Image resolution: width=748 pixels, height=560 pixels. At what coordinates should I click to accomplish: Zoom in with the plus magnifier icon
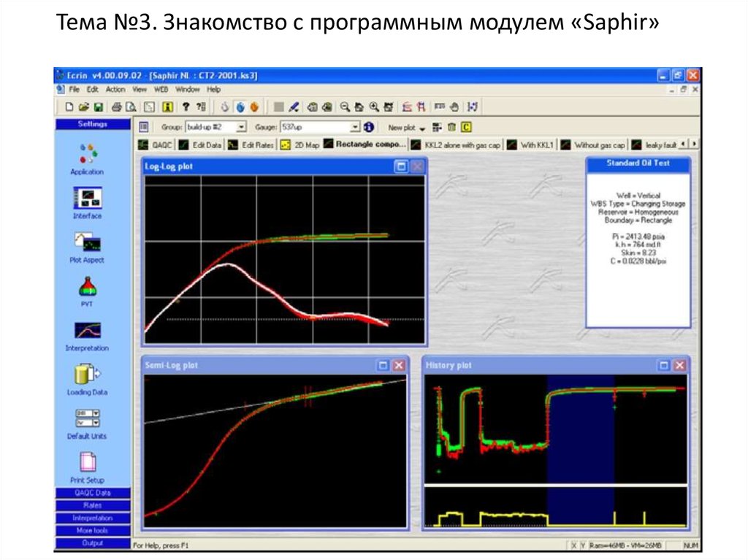point(374,107)
